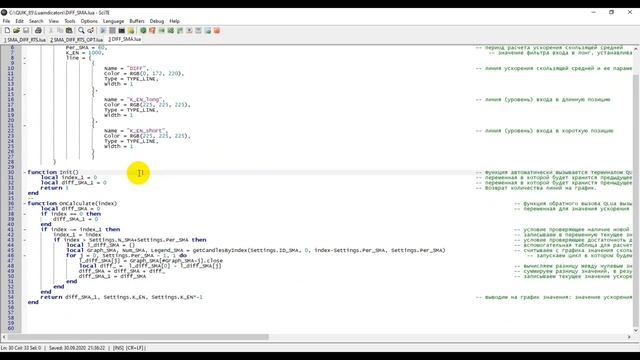Click the Cut scissors icon
The width and height of the screenshot is (640, 360).
click(51, 31)
